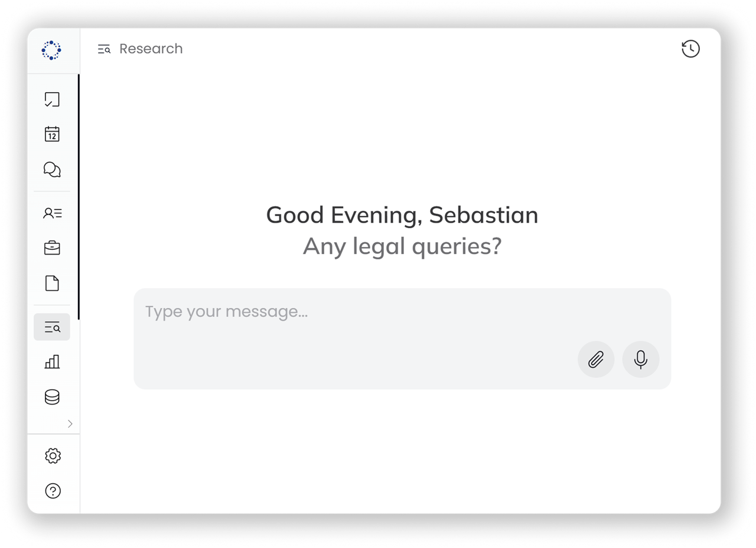This screenshot has width=756, height=548.
Task: Expand the sidebar with the chevron arrow
Action: coord(70,423)
